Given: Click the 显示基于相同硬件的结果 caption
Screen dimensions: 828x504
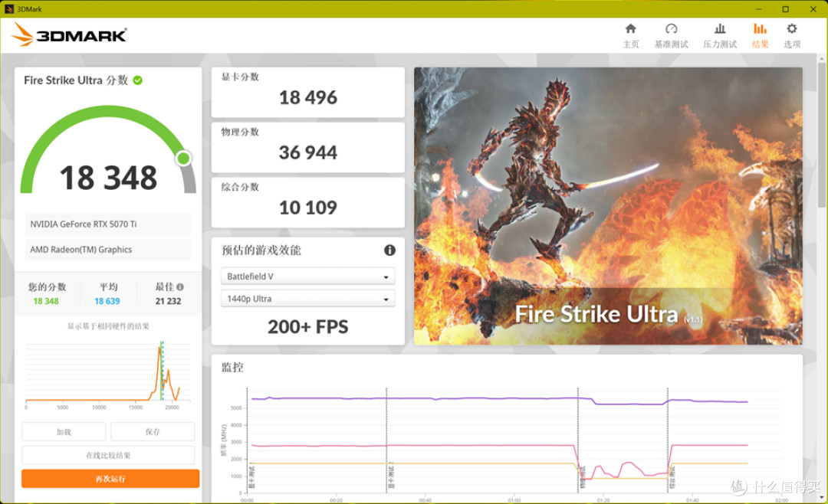Looking at the screenshot, I should pos(108,326).
